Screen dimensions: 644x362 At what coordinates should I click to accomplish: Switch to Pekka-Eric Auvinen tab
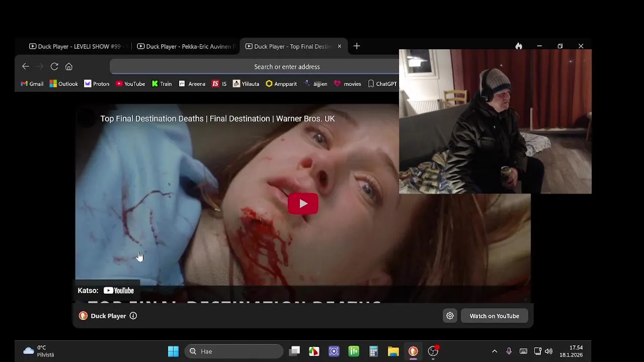(186, 46)
